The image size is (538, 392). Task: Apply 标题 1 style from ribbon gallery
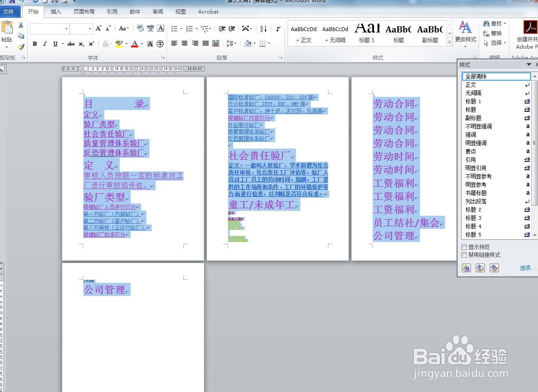click(367, 32)
